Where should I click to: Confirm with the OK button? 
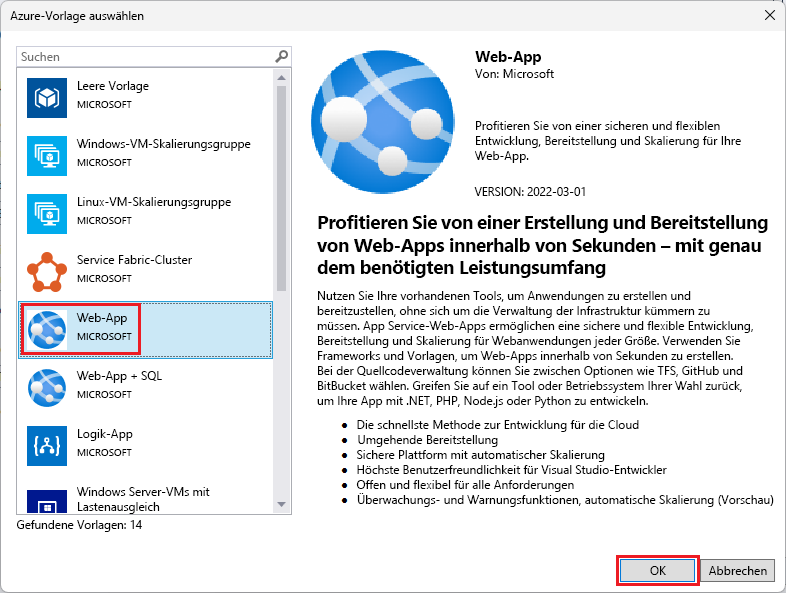657,570
